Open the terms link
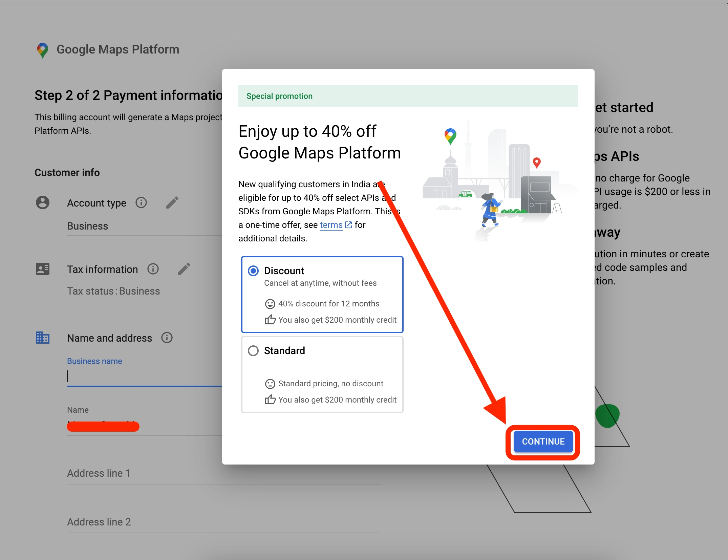This screenshot has width=728, height=560. click(331, 225)
